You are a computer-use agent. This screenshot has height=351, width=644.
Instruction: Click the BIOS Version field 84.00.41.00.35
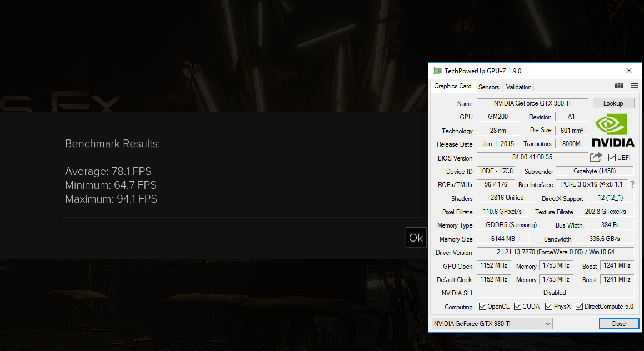tap(532, 157)
